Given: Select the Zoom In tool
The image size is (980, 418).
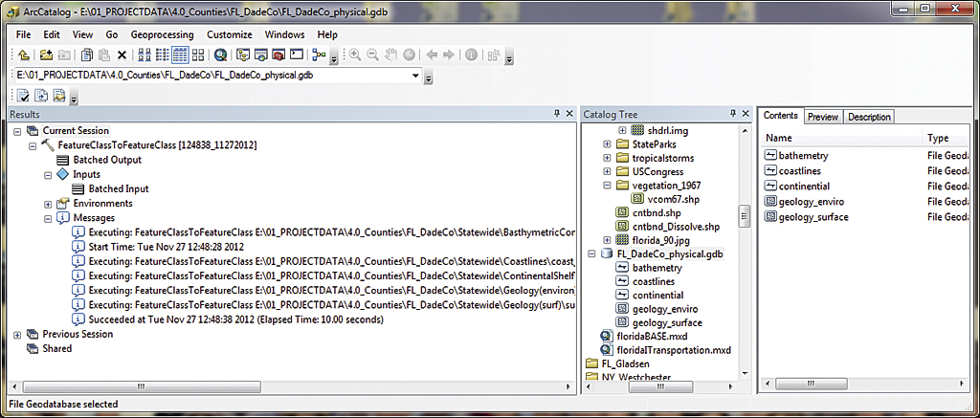Looking at the screenshot, I should 355,55.
